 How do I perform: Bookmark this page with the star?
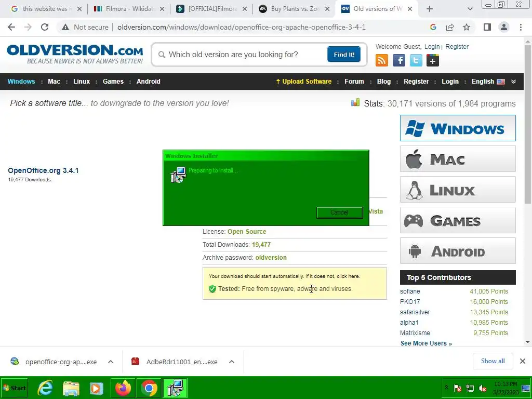coord(467,27)
